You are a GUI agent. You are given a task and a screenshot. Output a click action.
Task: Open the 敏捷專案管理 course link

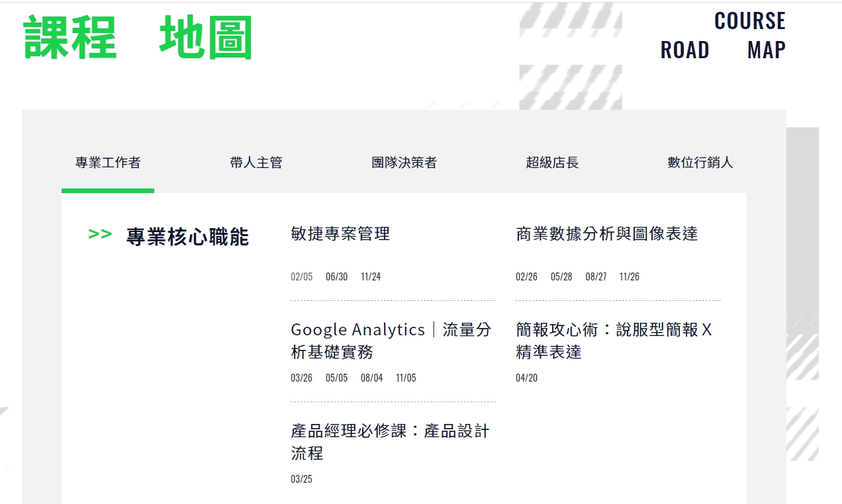pos(340,233)
